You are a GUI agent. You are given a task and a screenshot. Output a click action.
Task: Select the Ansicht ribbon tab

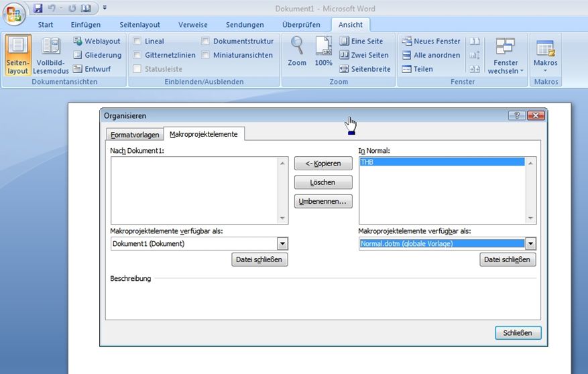[x=350, y=25]
